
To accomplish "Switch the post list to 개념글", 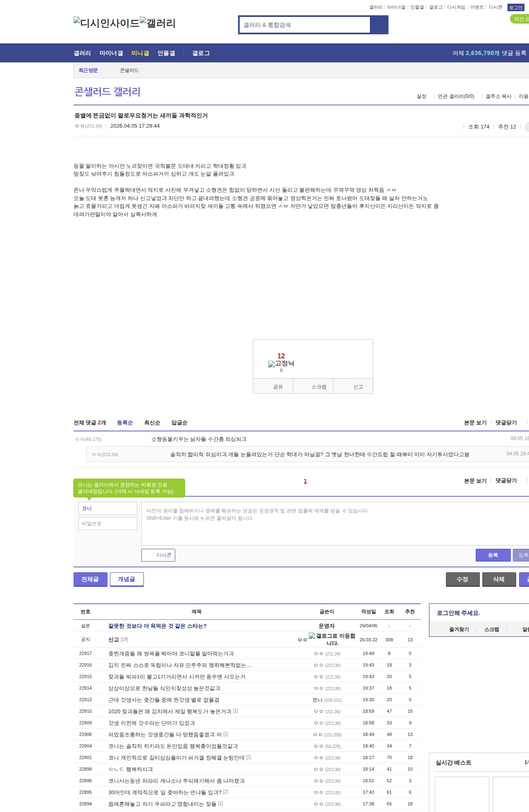I will [126, 579].
